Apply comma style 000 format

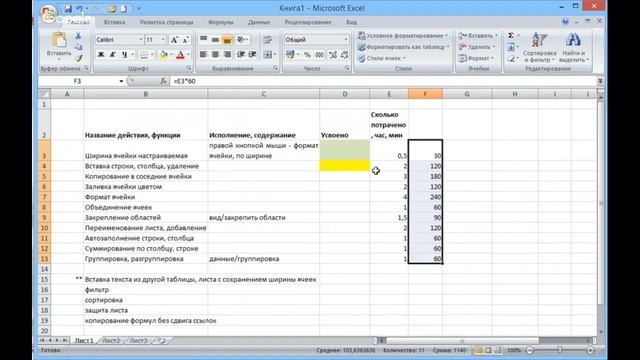[319, 54]
